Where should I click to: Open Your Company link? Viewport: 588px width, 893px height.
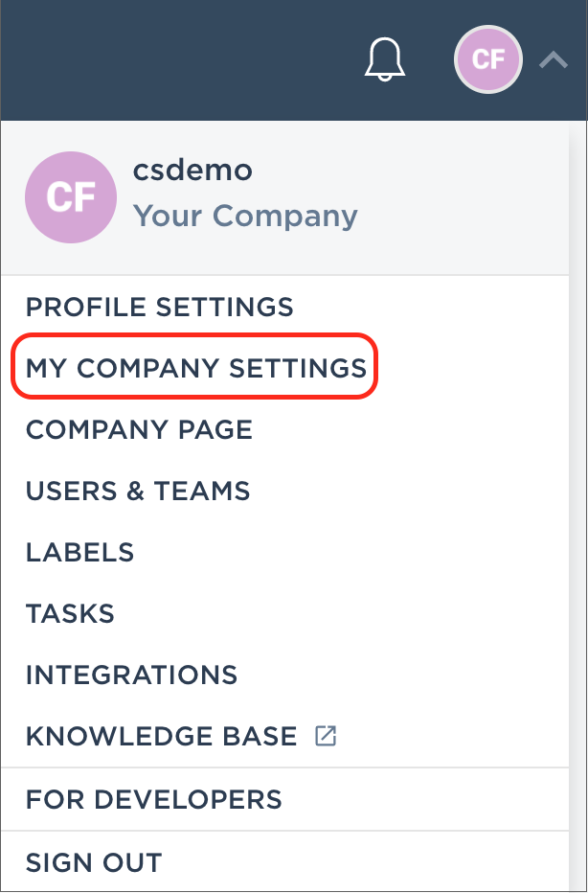coord(245,216)
